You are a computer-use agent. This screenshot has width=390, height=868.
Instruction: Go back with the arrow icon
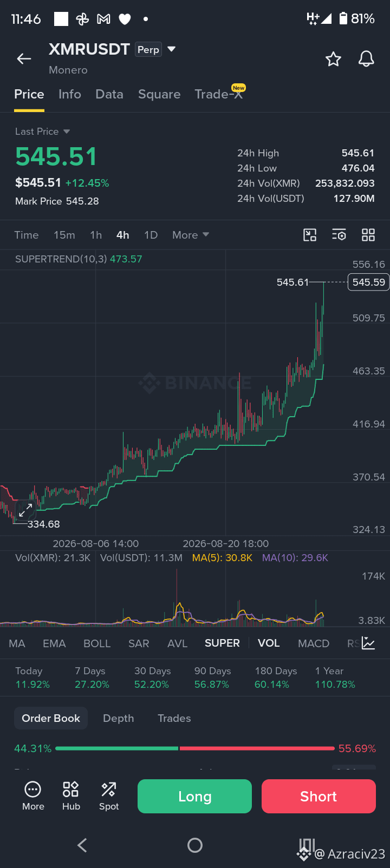[24, 59]
